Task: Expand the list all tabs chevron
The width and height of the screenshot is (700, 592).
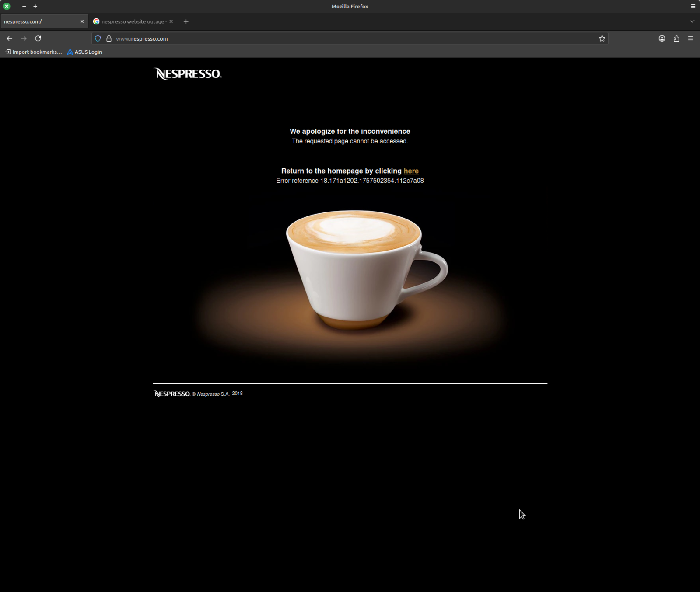Action: (x=692, y=21)
